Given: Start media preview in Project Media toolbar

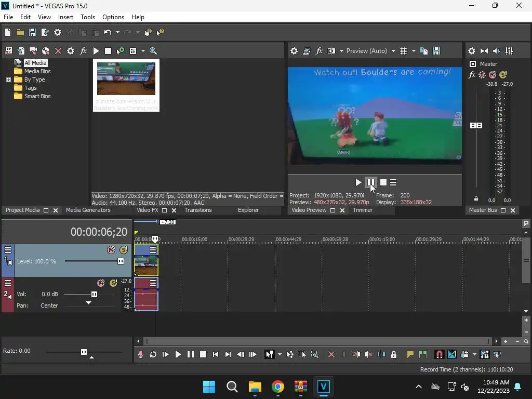Looking at the screenshot, I should (x=96, y=51).
